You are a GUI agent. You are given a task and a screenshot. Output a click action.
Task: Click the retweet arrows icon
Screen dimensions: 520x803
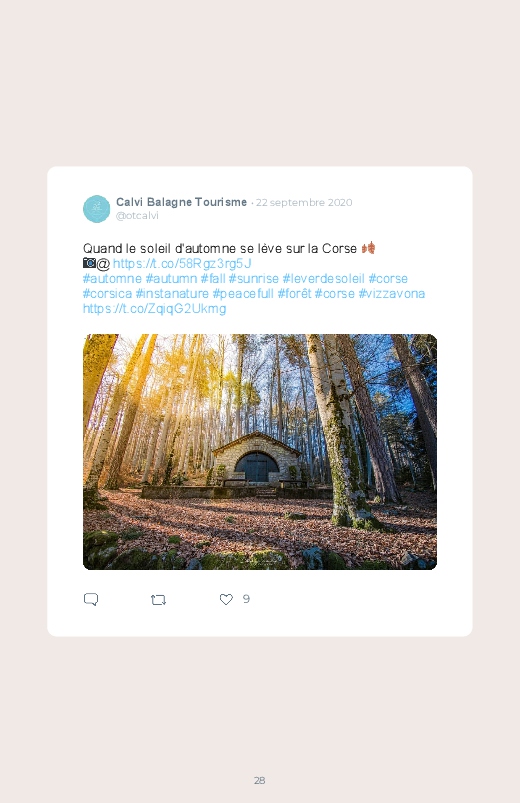click(158, 600)
